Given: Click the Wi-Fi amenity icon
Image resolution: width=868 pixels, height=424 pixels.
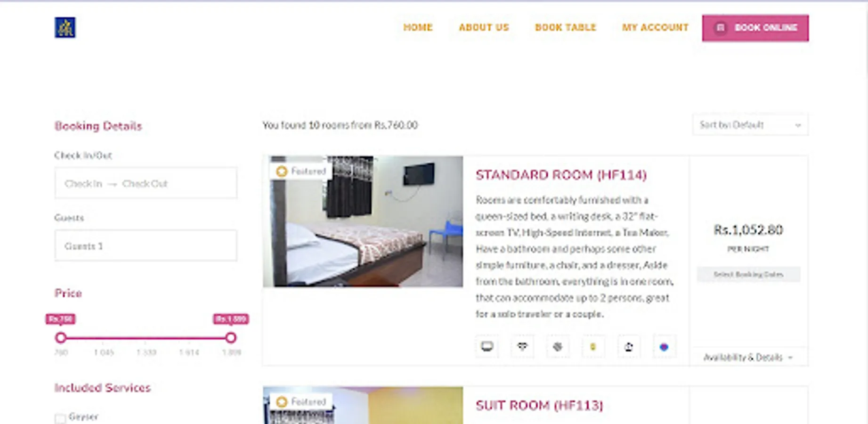Looking at the screenshot, I should [522, 347].
